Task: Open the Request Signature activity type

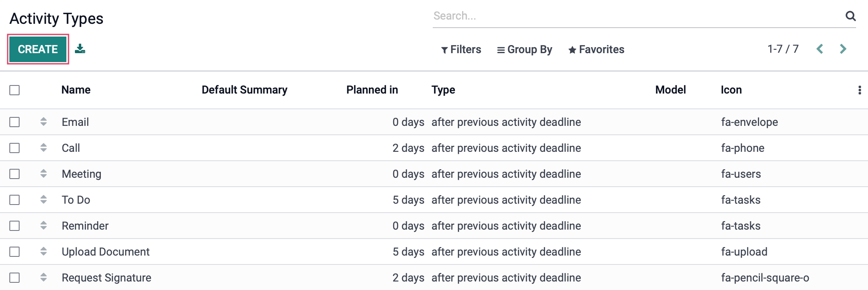Action: pyautogui.click(x=106, y=278)
